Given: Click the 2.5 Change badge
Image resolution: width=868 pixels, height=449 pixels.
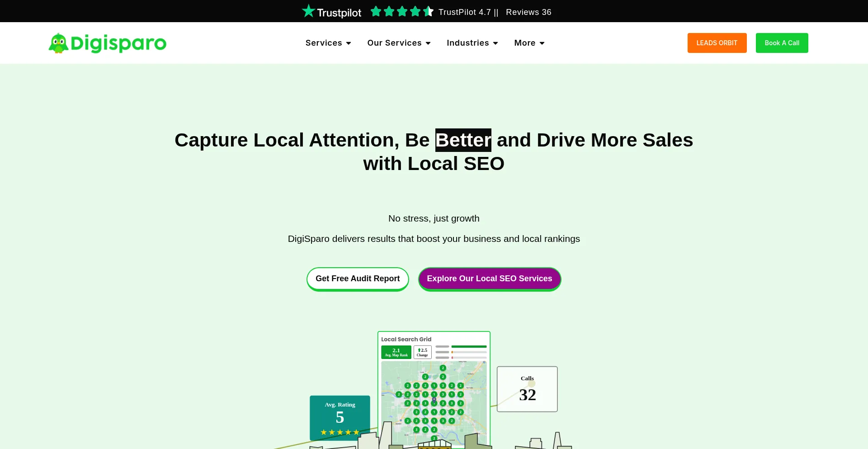Looking at the screenshot, I should pos(422,352).
